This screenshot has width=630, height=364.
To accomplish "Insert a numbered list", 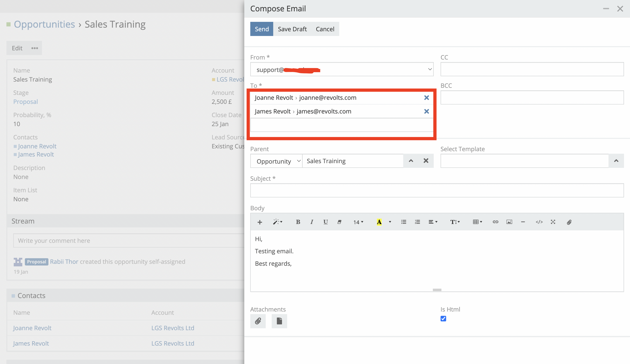I will pos(417,222).
